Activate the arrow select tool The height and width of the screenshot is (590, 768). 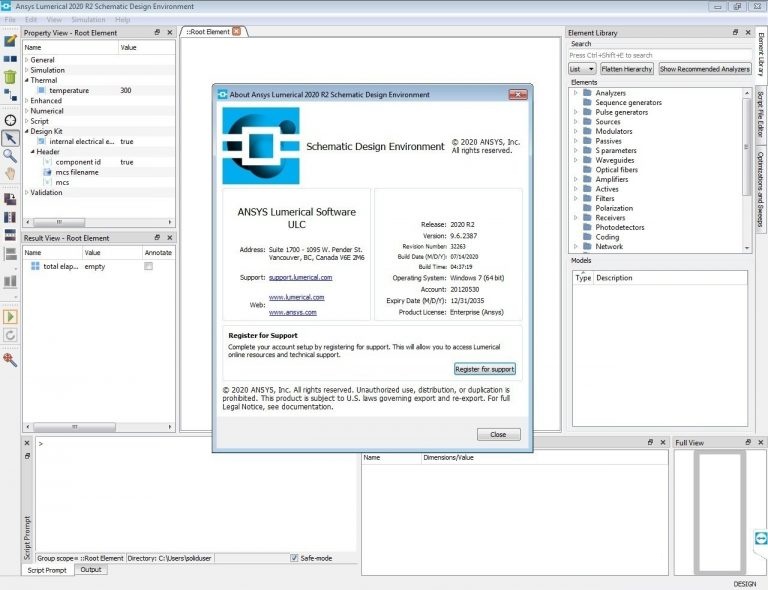[10, 138]
